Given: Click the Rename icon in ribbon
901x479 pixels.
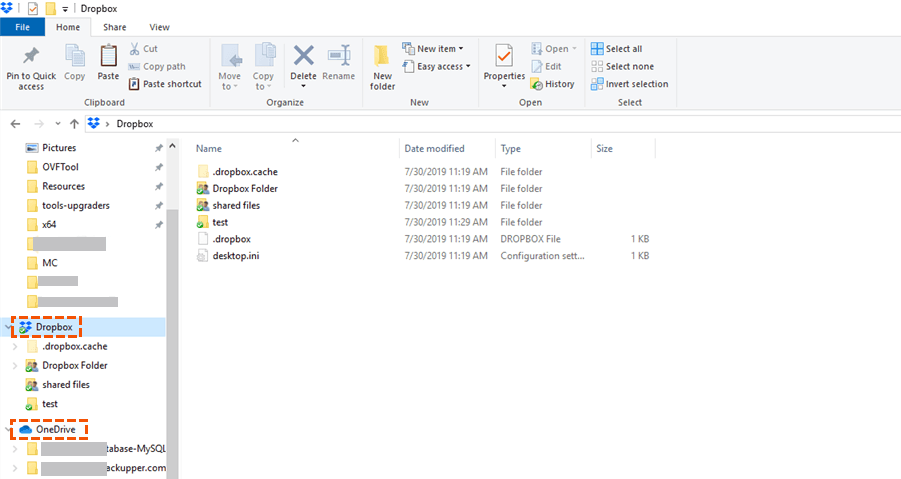Looking at the screenshot, I should pyautogui.click(x=339, y=57).
